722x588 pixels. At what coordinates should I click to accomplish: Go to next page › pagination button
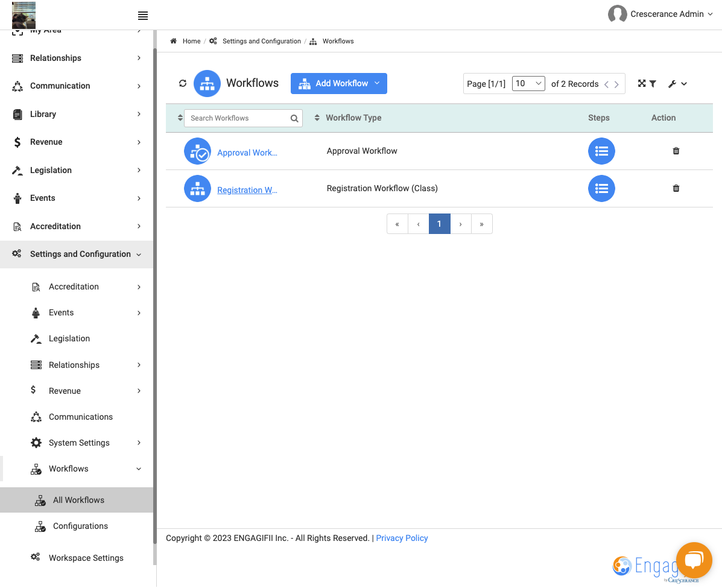click(460, 224)
